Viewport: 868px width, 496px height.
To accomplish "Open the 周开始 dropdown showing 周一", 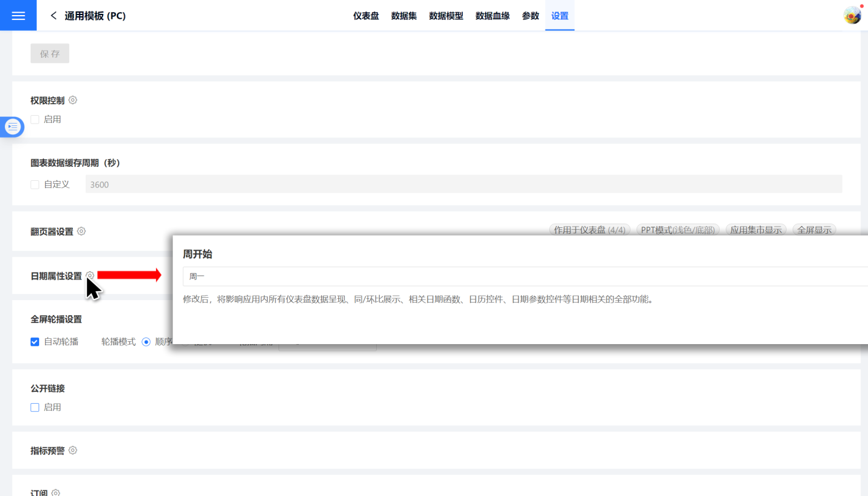I will click(x=524, y=277).
